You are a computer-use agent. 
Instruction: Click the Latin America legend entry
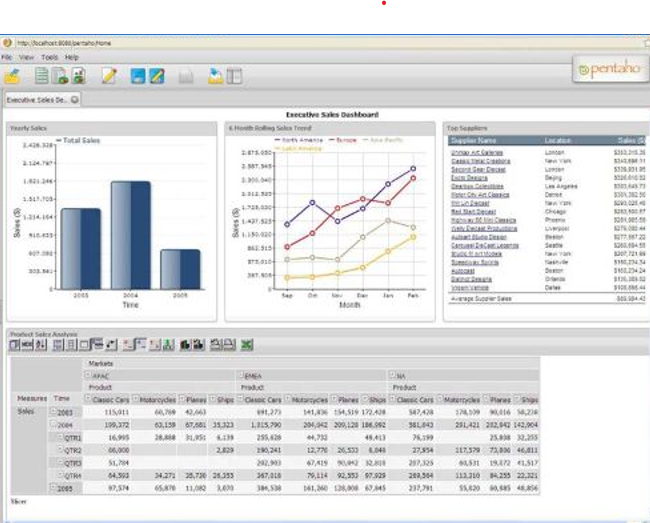pyautogui.click(x=298, y=148)
